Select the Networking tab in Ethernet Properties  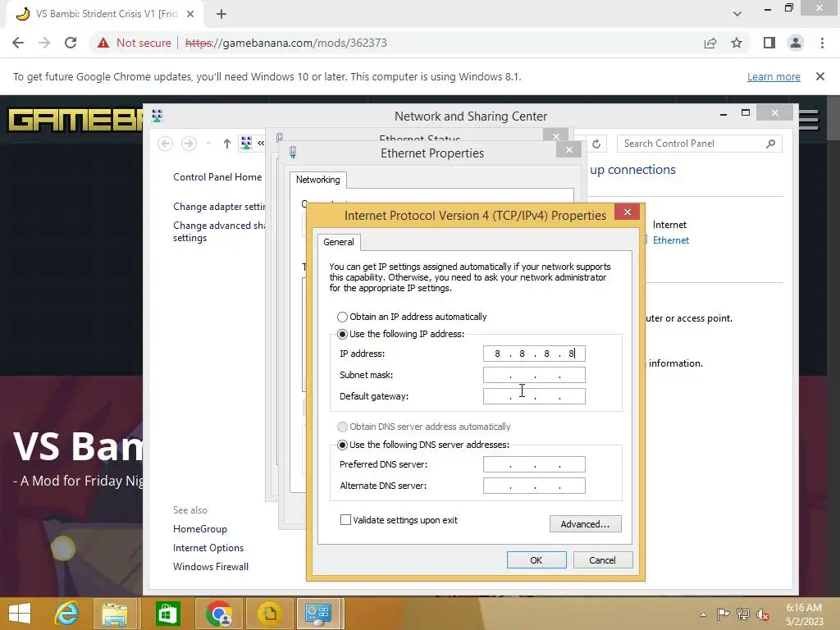[x=317, y=180]
